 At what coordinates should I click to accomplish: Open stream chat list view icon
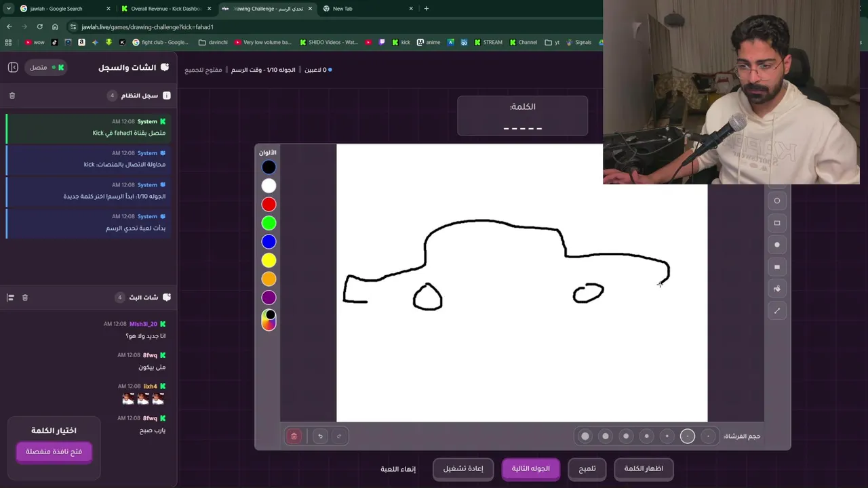10,298
